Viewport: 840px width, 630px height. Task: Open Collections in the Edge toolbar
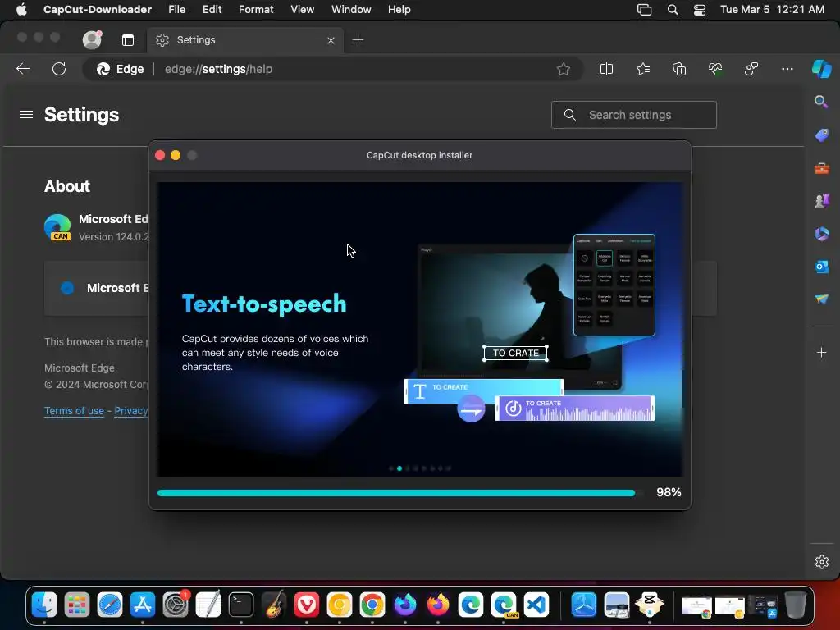coord(678,69)
